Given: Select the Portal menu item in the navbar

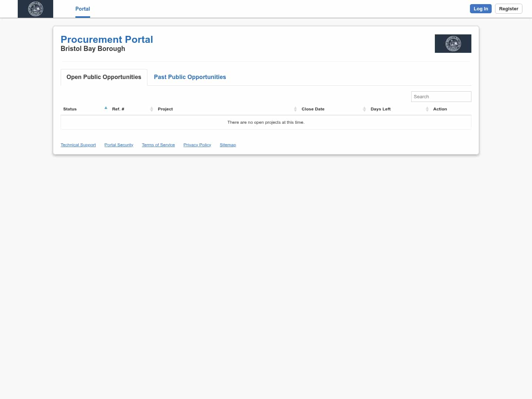Looking at the screenshot, I should click(82, 9).
